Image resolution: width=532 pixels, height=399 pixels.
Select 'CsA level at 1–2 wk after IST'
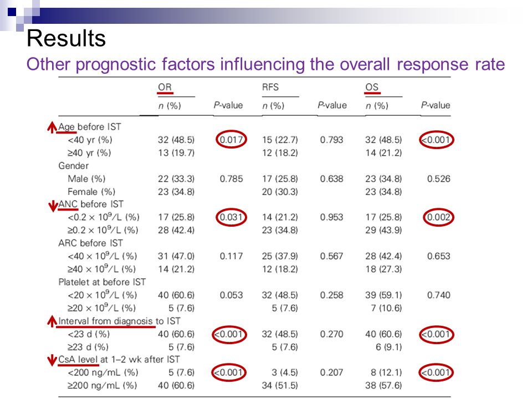tap(119, 359)
